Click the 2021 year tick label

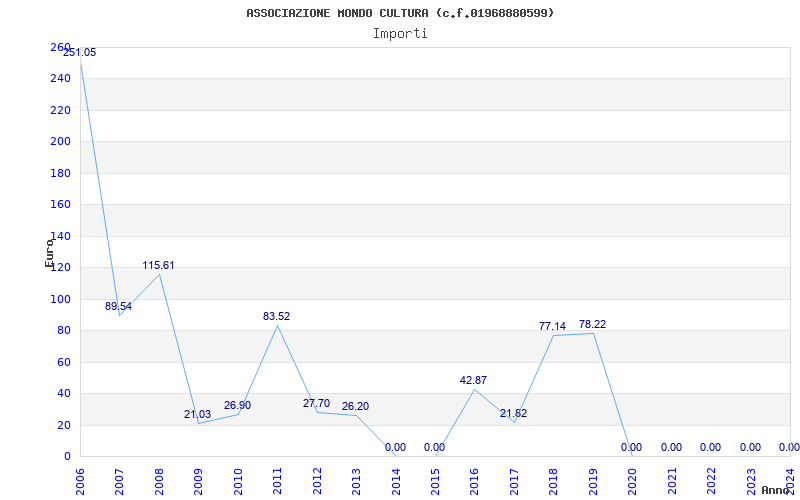click(x=672, y=483)
